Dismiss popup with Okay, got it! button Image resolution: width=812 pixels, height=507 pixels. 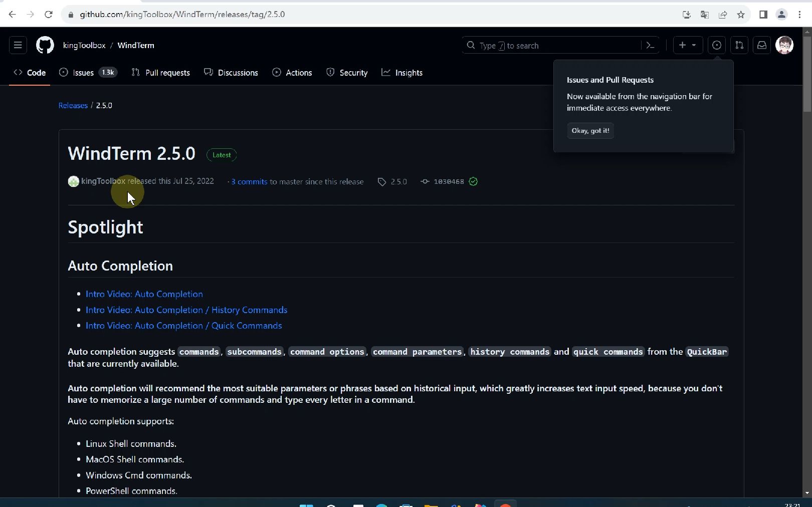(590, 131)
